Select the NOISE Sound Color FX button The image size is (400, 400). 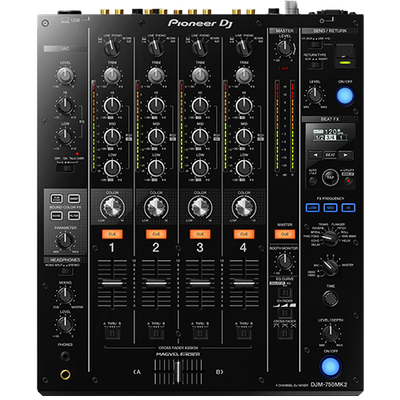tap(56, 216)
